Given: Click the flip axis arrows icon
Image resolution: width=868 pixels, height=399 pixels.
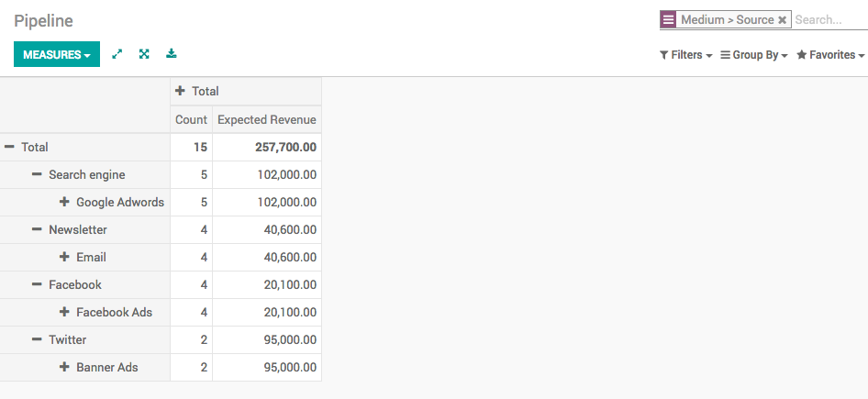Looking at the screenshot, I should (117, 54).
